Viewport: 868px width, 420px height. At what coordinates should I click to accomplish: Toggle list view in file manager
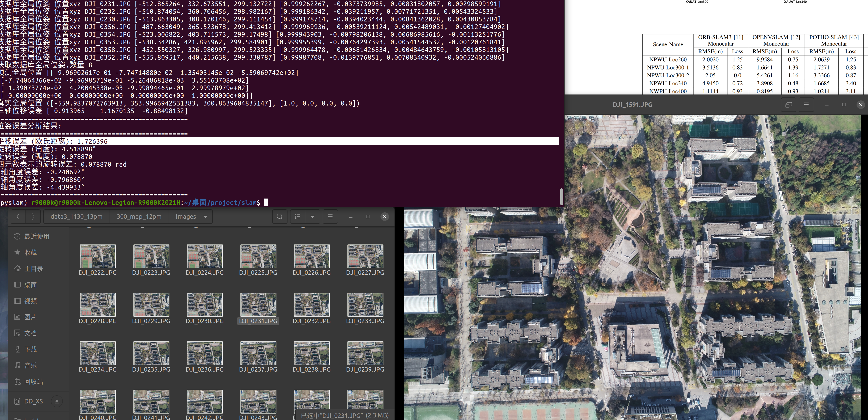point(297,216)
